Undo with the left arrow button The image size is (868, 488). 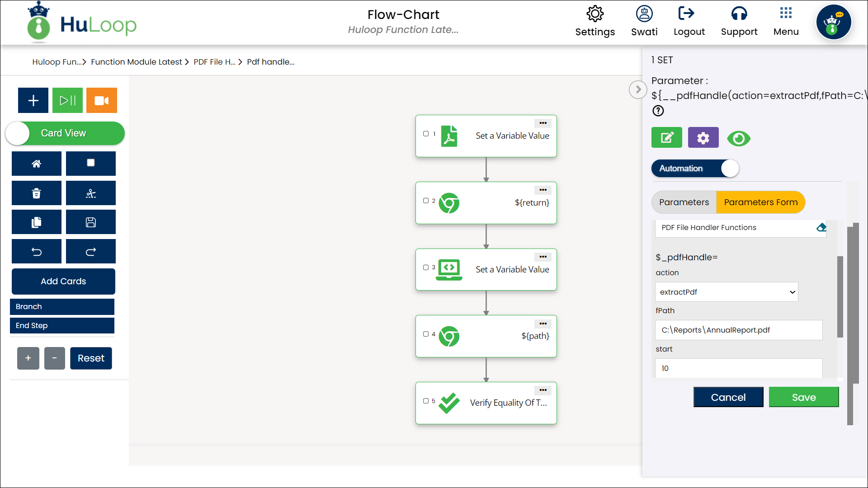pos(37,252)
